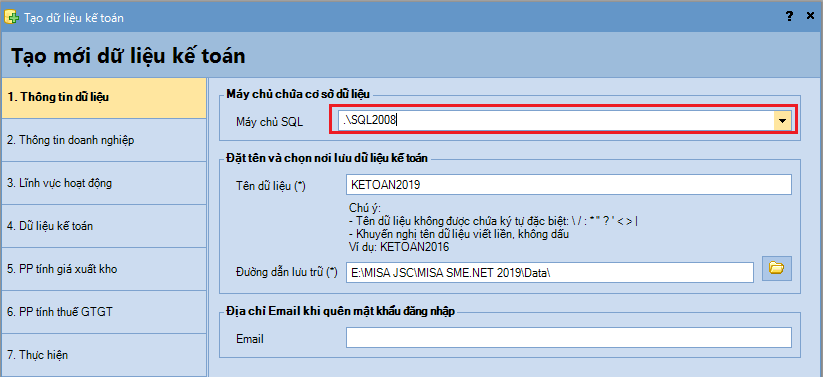The width and height of the screenshot is (823, 377).
Task: Click the help question mark icon
Action: tap(789, 17)
